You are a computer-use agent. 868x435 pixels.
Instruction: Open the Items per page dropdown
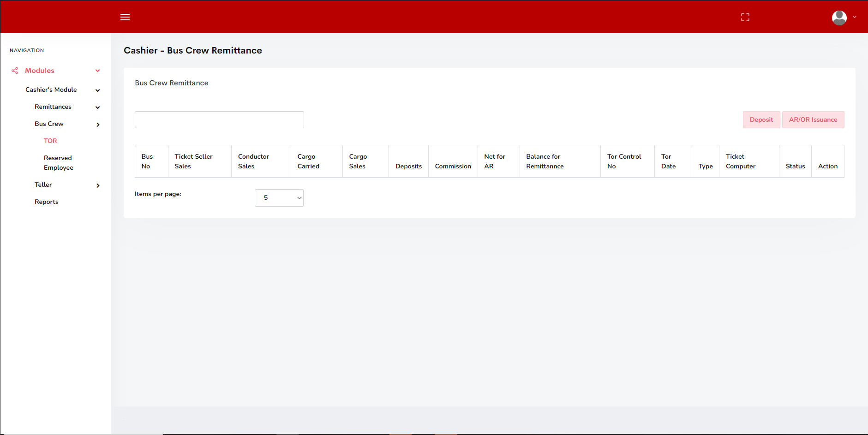[x=279, y=198]
